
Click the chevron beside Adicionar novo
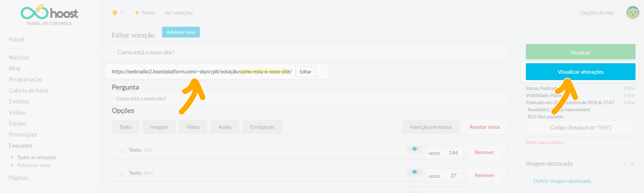point(12,165)
